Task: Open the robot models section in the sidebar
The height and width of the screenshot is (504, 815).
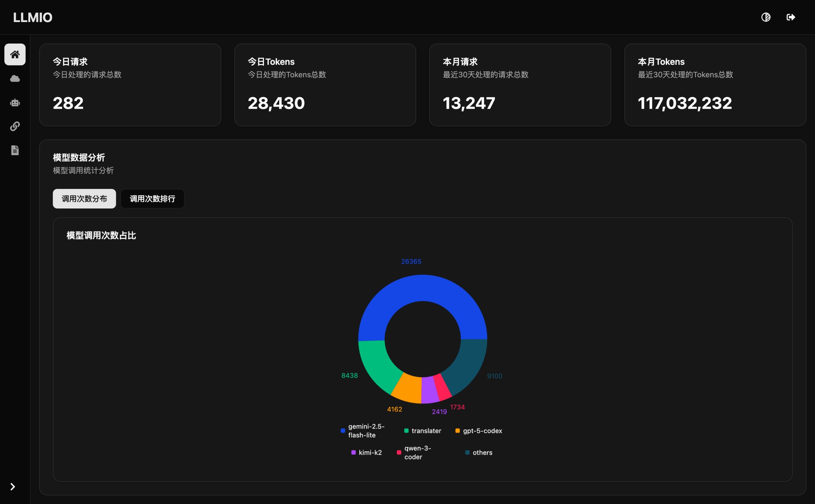Action: pos(15,102)
